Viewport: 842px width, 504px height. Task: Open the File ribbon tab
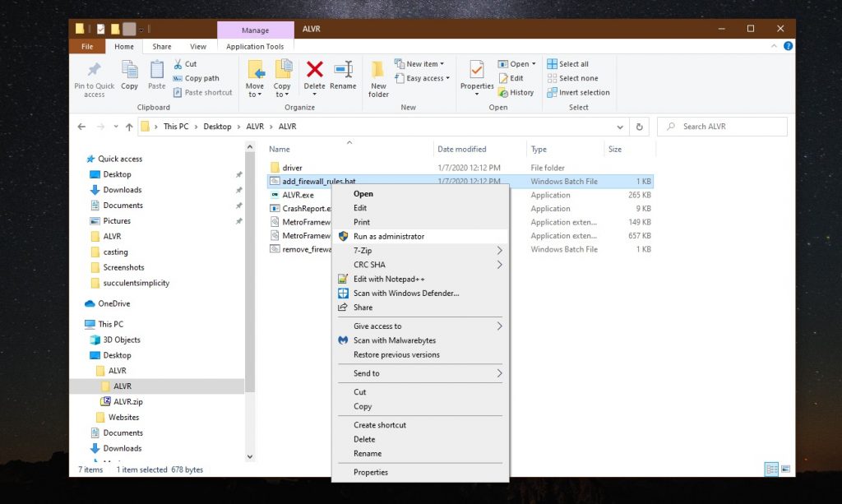[87, 47]
